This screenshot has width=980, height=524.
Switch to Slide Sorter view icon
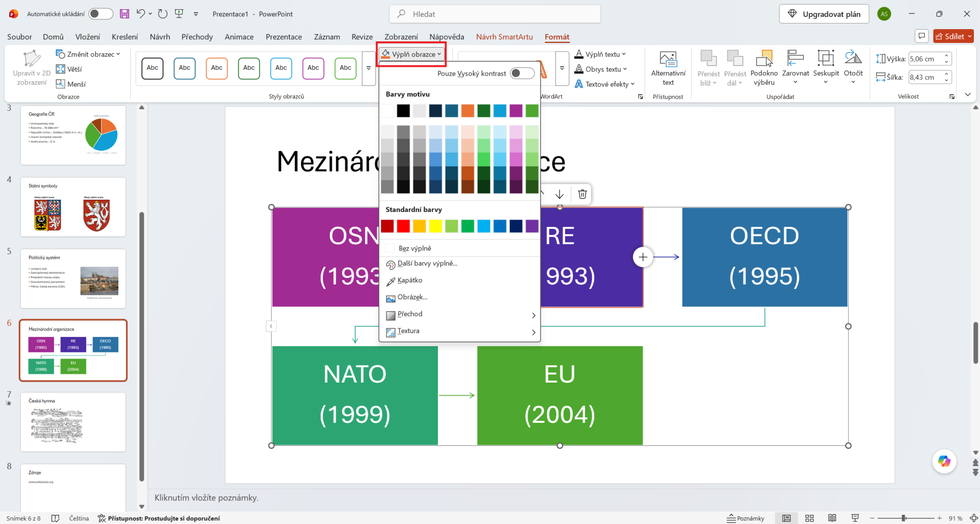pyautogui.click(x=810, y=518)
